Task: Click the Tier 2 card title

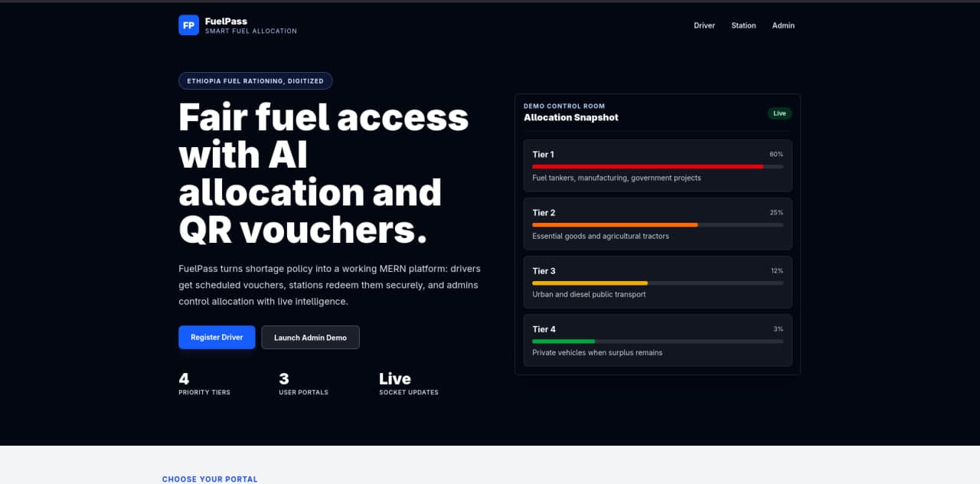Action: (x=544, y=213)
